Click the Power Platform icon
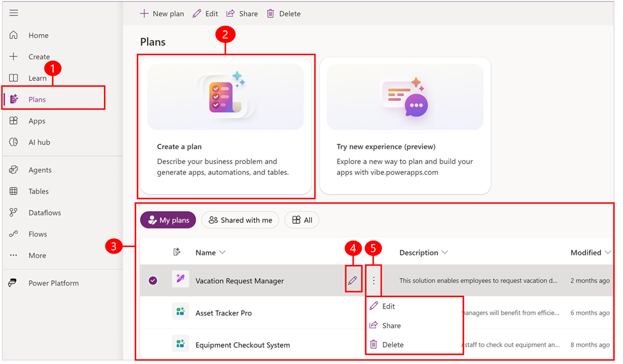The width and height of the screenshot is (623, 364). coord(13,283)
